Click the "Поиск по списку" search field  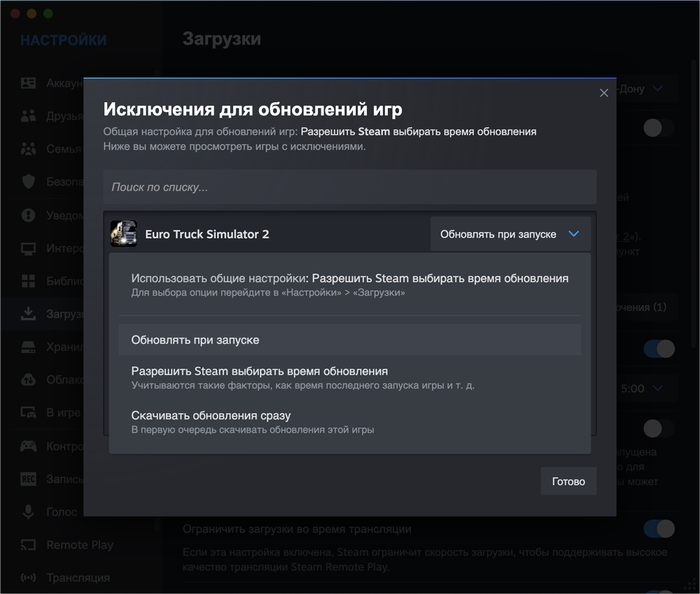pos(350,188)
